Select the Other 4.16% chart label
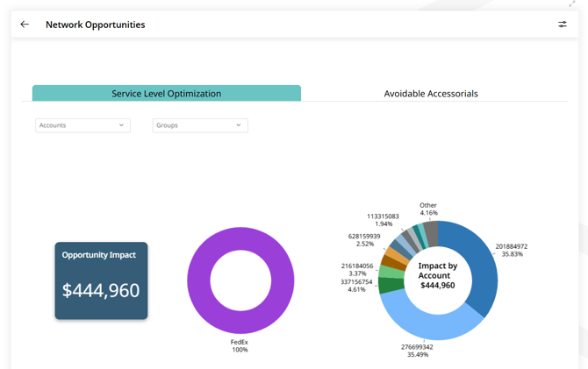The image size is (588, 369). (428, 209)
